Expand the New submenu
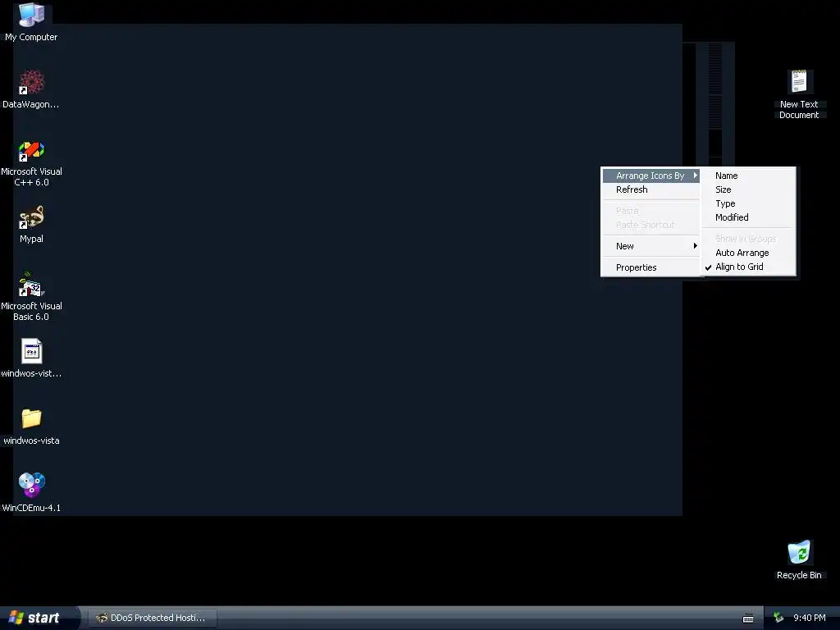Image resolution: width=840 pixels, height=630 pixels. [651, 246]
